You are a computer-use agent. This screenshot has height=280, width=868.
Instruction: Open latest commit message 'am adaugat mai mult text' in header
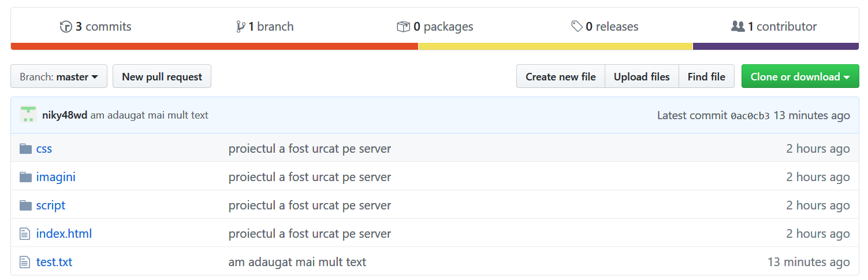150,115
